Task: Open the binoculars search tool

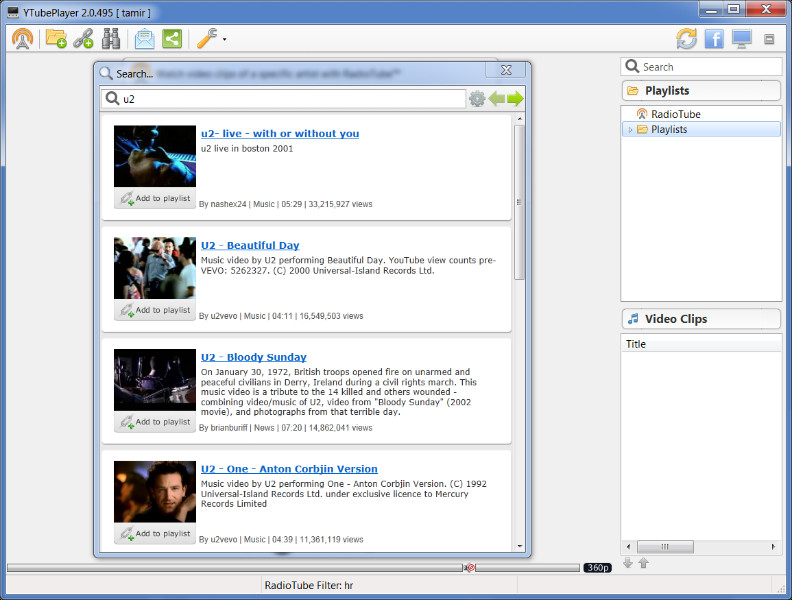Action: (111, 38)
